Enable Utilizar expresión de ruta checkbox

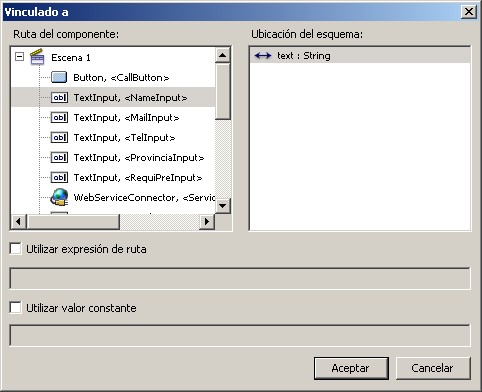pos(15,249)
